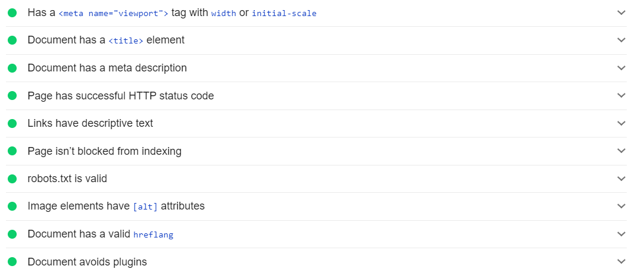
Task: Open the chevron on valid hreflang row
Action: (621, 234)
